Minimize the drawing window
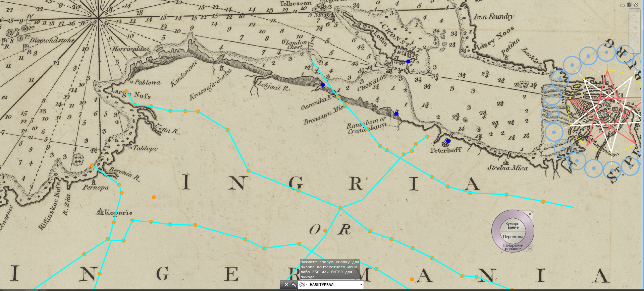 point(623,5)
